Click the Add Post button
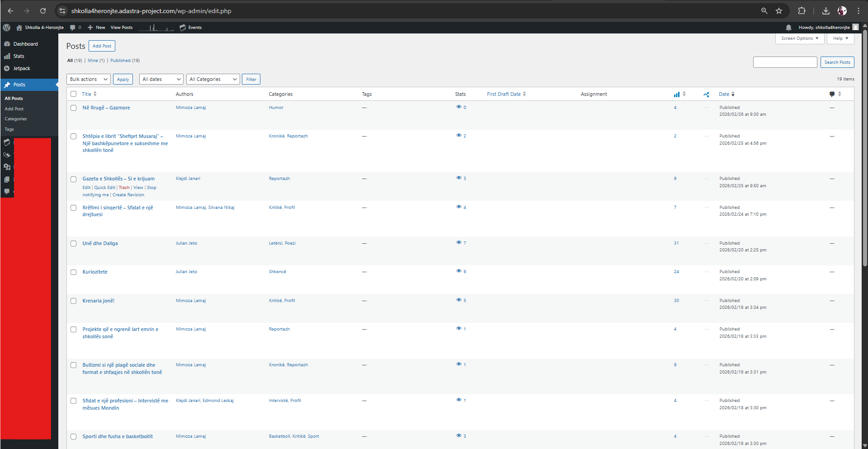The height and width of the screenshot is (449, 868). tap(102, 46)
